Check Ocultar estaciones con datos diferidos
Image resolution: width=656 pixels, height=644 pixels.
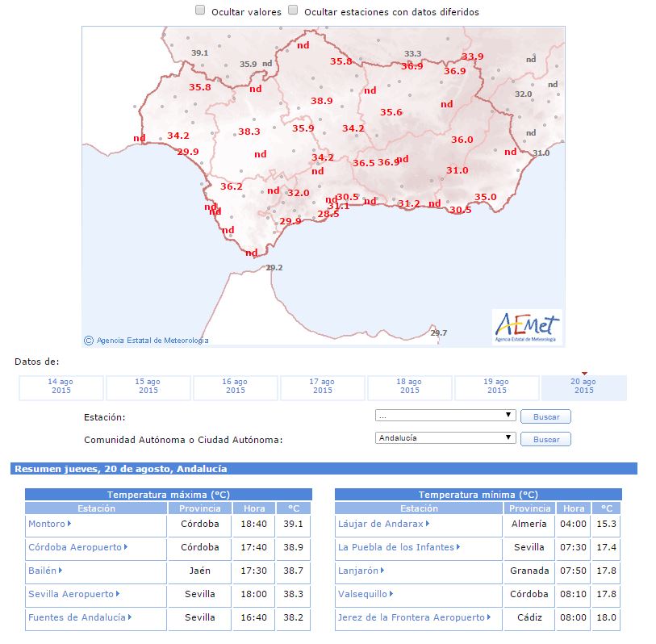[x=294, y=11]
